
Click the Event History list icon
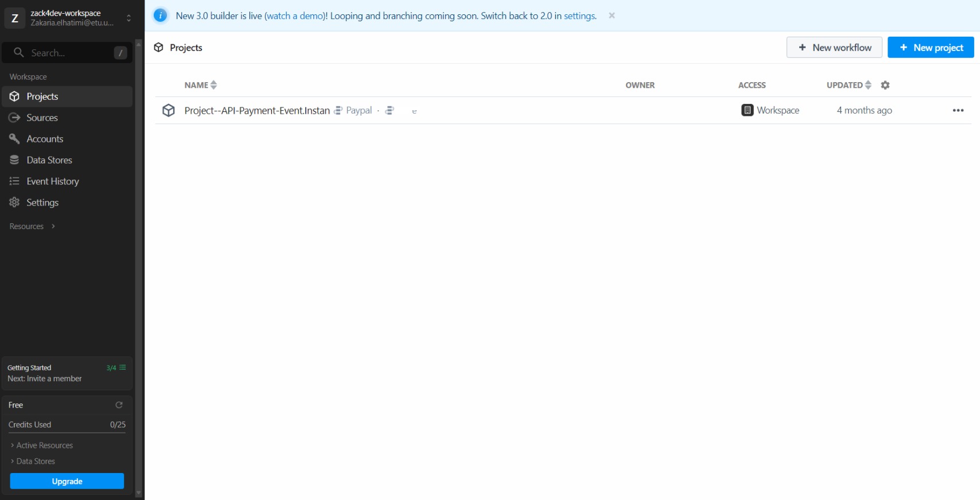coord(14,181)
